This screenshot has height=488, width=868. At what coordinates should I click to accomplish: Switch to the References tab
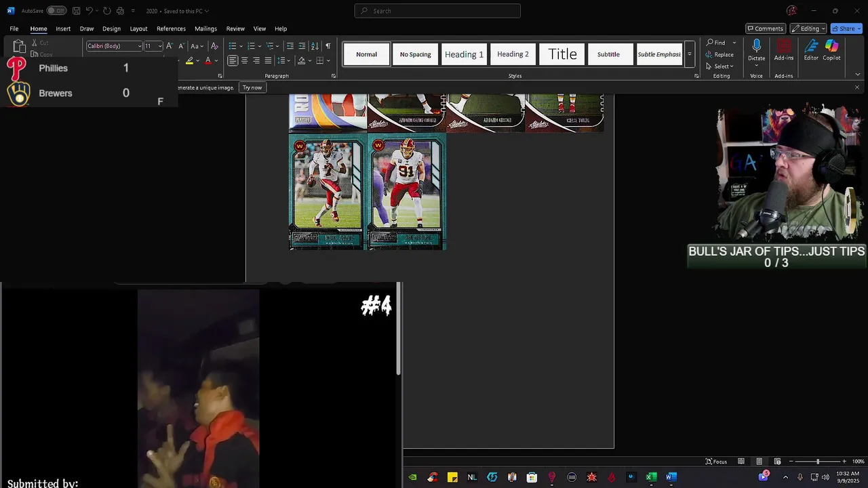(x=171, y=28)
